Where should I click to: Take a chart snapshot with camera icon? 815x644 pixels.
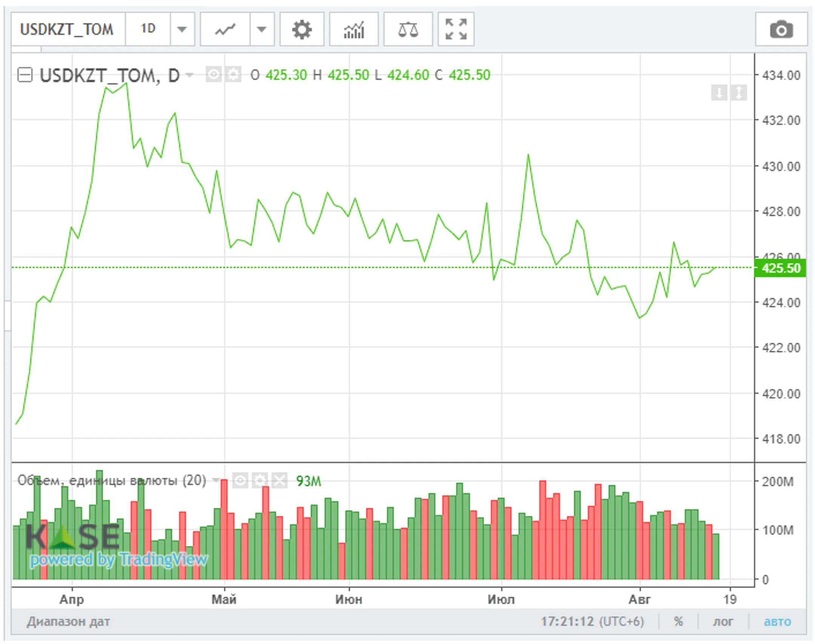[x=781, y=29]
